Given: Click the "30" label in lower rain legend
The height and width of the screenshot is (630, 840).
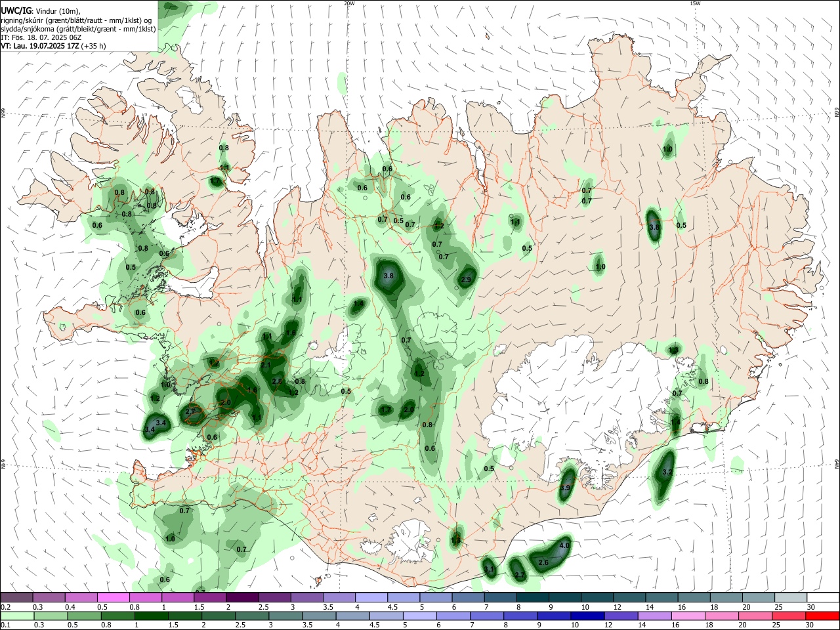Looking at the screenshot, I should tap(809, 625).
